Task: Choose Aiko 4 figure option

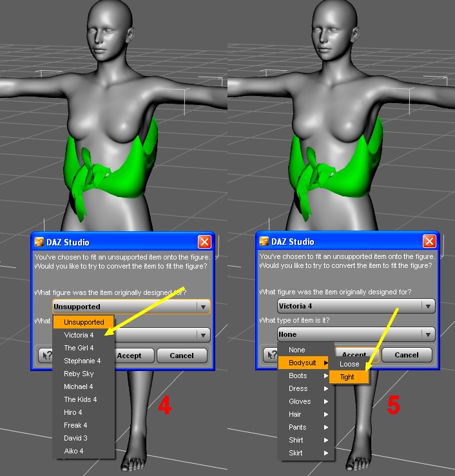Action: tap(84, 451)
